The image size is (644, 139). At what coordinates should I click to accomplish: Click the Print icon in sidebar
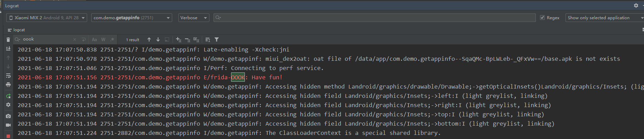(8, 84)
